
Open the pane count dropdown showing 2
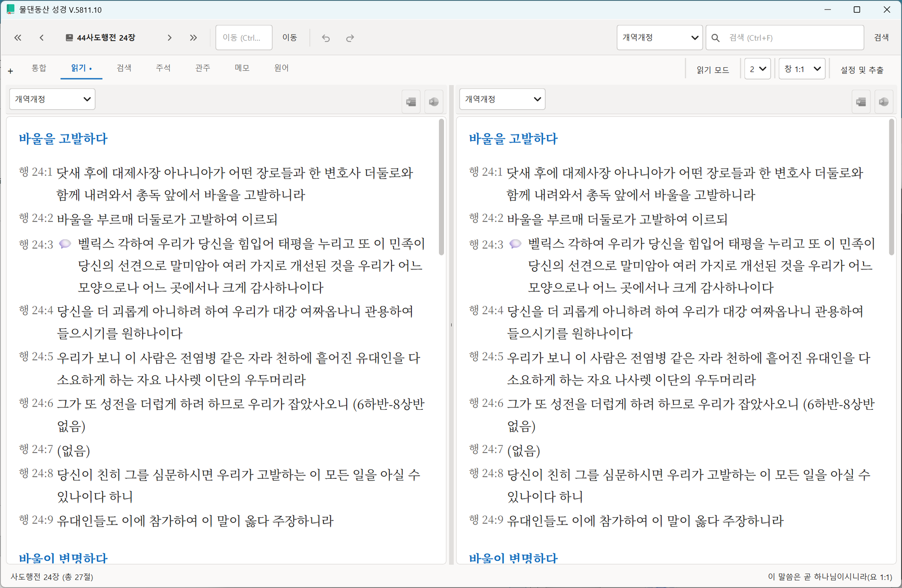757,69
